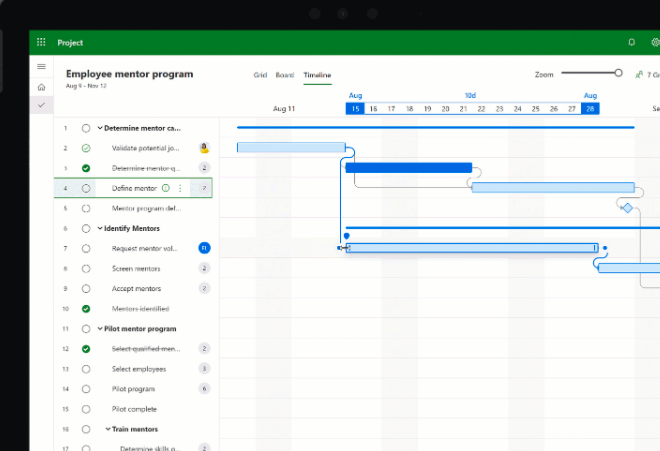Select Define mentor Gantt bar
This screenshot has width=660, height=451.
point(553,187)
